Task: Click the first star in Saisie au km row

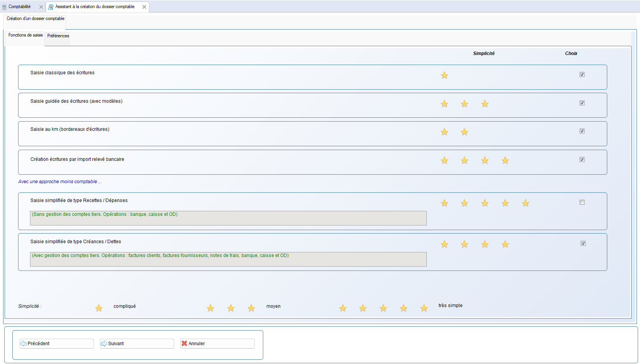Action: (444, 132)
